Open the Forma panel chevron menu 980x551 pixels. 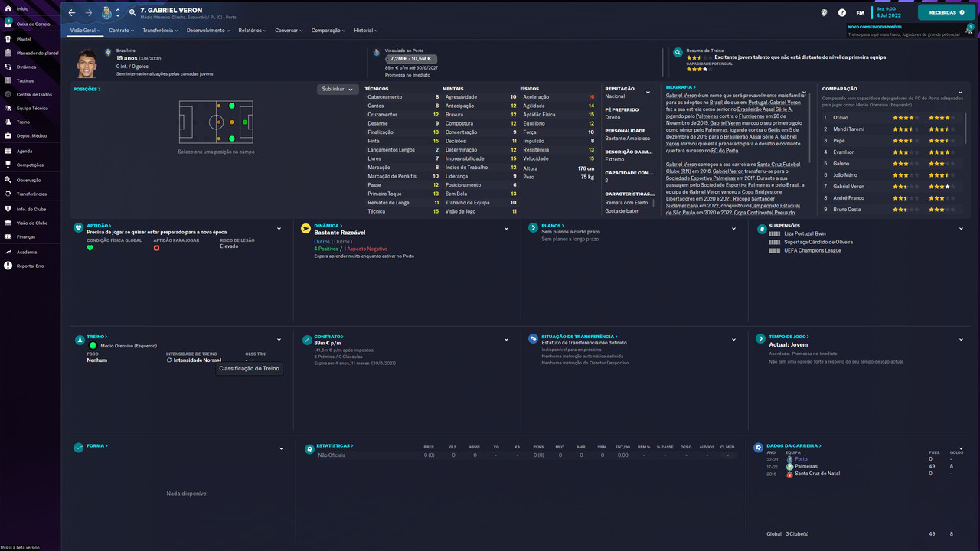(281, 448)
